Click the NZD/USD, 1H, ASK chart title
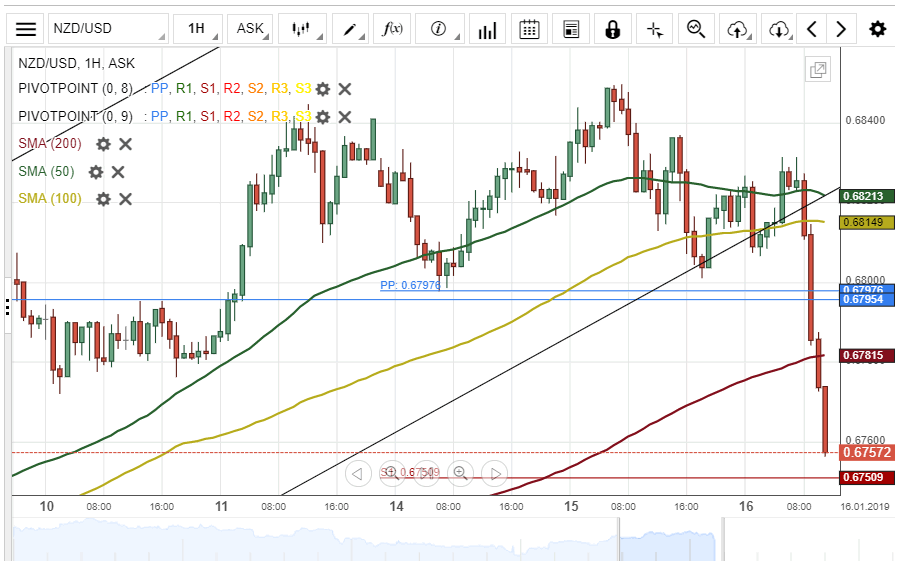Viewport: 903px width, 571px height. 77,63
